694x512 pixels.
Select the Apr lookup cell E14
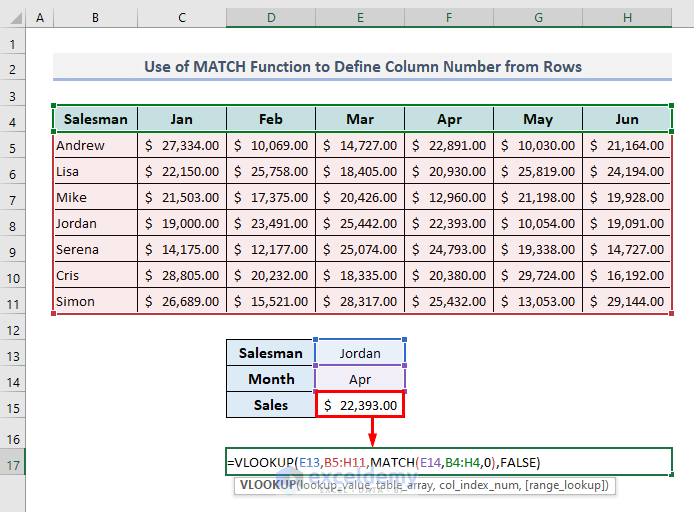[x=360, y=379]
